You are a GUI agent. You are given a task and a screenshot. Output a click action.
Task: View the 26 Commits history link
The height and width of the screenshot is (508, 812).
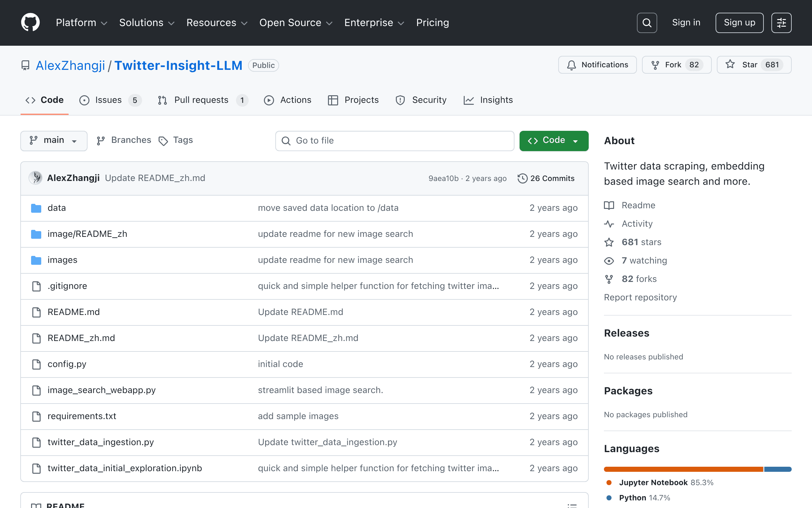pyautogui.click(x=546, y=178)
